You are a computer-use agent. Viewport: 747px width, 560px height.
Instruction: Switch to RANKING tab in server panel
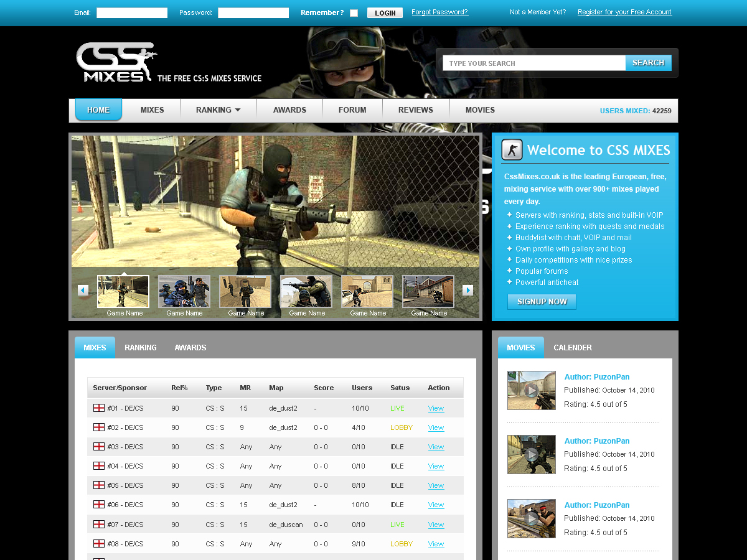(141, 348)
